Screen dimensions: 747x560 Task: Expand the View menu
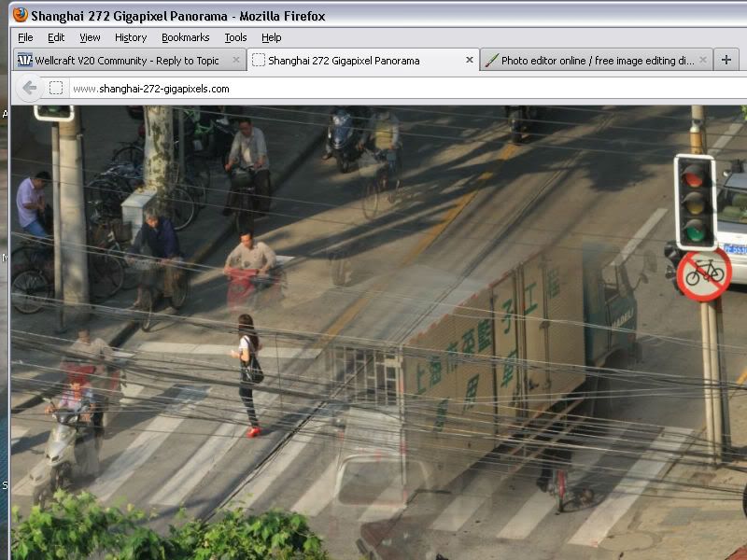point(90,37)
